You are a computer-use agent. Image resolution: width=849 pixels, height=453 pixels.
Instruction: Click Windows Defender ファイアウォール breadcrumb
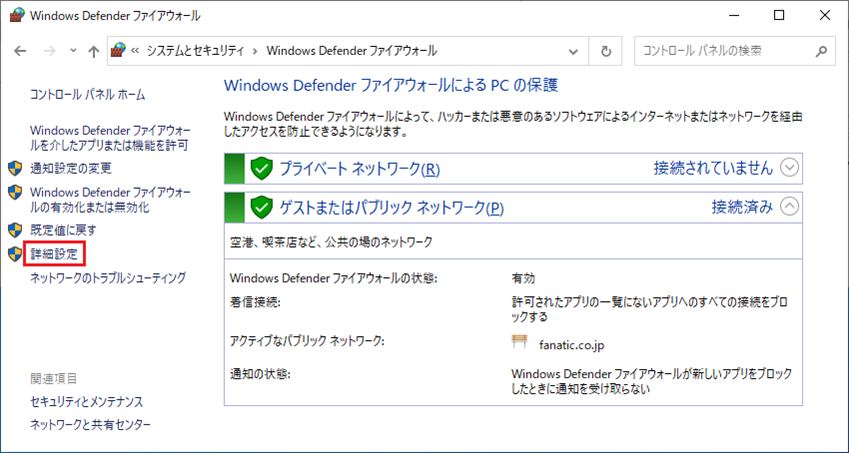pyautogui.click(x=352, y=51)
